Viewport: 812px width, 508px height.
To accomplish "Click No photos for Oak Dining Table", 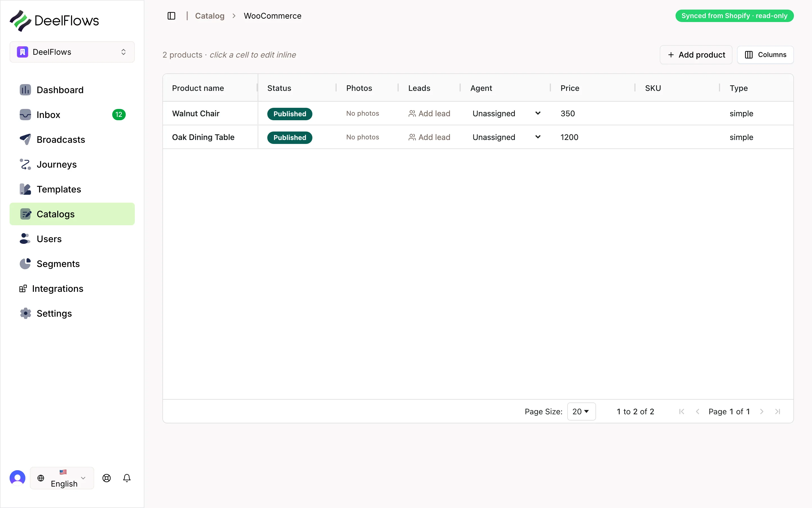I will click(362, 137).
